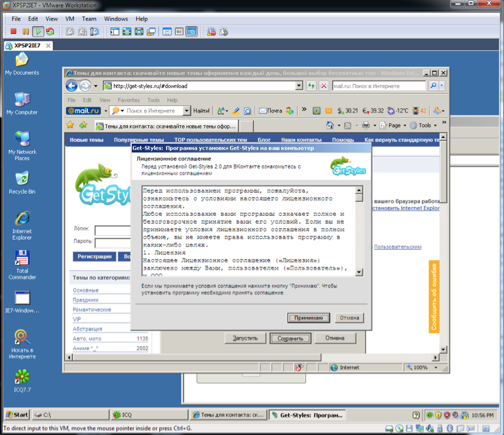Screen dimensions: 504x435
Task: Click the Bluetooth device icon in VMware status bar
Action: click(450, 428)
